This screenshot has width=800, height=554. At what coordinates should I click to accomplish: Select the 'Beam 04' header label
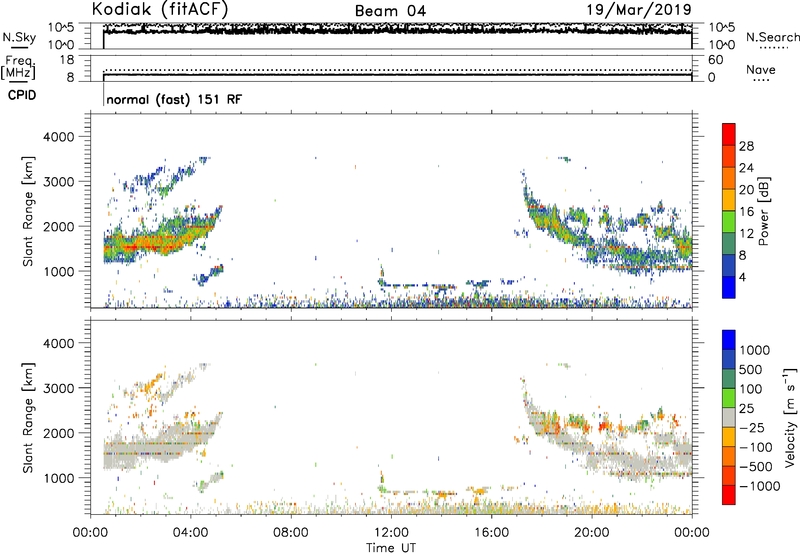(x=390, y=11)
